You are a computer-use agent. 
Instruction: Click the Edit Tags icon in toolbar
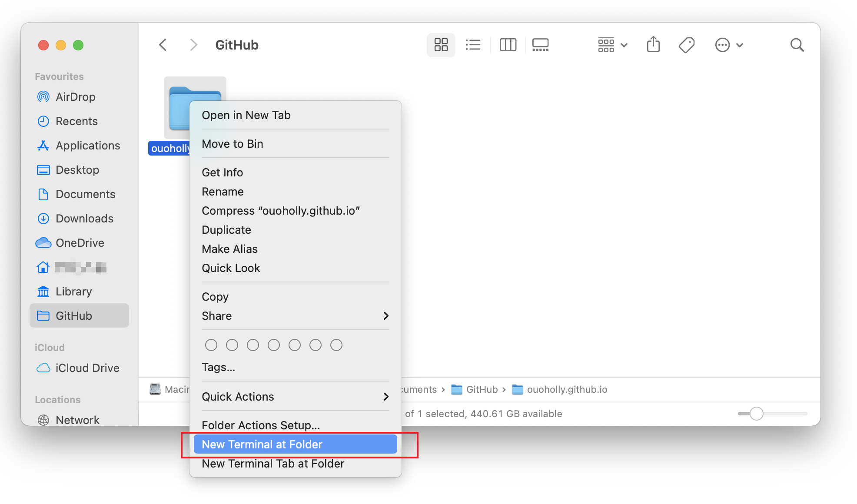686,45
